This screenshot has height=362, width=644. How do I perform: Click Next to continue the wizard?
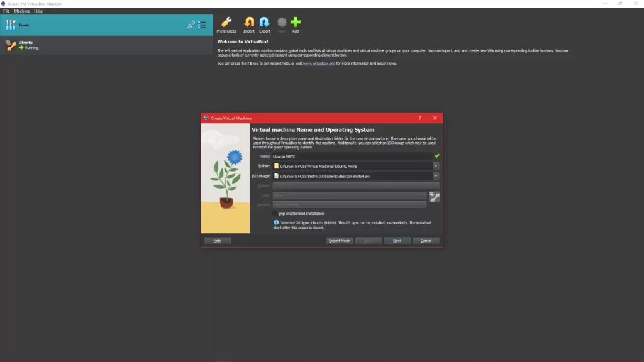click(x=397, y=241)
